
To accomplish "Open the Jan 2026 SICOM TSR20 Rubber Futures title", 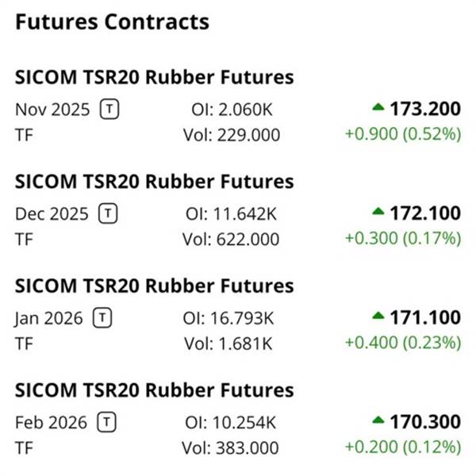I will pyautogui.click(x=154, y=286).
